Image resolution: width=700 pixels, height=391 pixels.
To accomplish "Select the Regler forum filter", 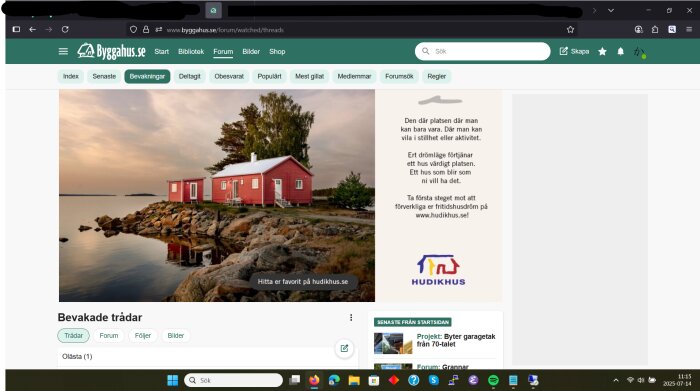I will (x=437, y=76).
